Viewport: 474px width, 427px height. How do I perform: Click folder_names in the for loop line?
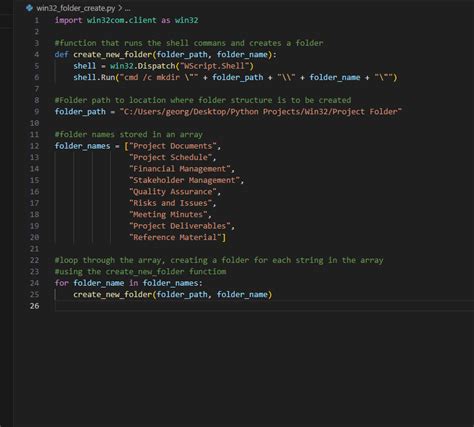coord(170,283)
